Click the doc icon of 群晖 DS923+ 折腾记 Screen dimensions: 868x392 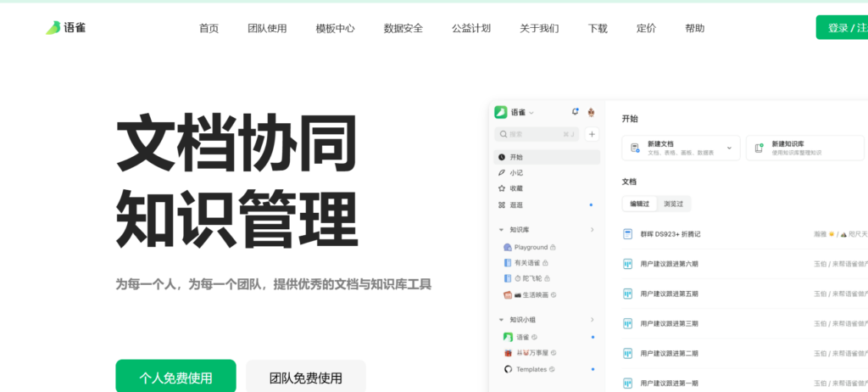pos(628,234)
